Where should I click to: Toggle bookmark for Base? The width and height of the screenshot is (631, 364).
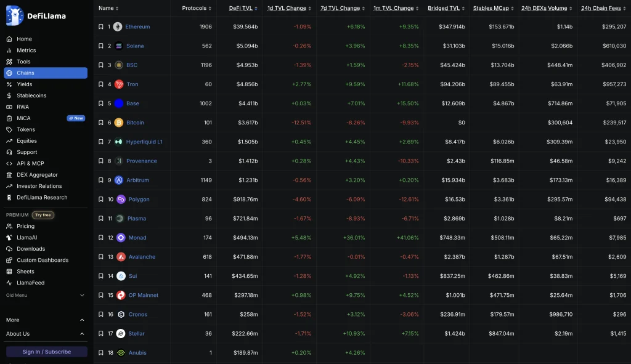100,103
